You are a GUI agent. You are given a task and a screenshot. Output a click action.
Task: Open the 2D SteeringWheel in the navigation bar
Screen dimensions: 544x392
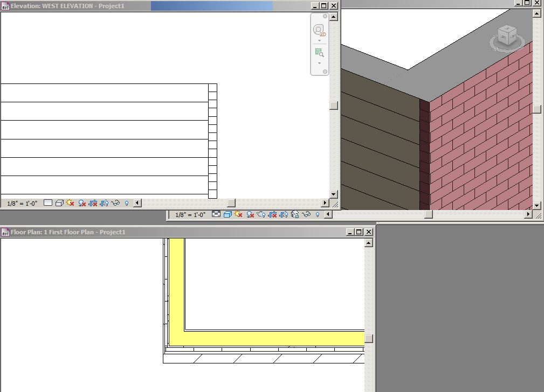[319, 30]
